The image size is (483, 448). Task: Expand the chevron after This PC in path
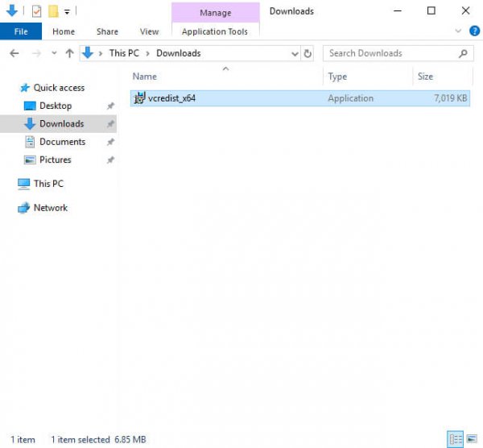[148, 54]
